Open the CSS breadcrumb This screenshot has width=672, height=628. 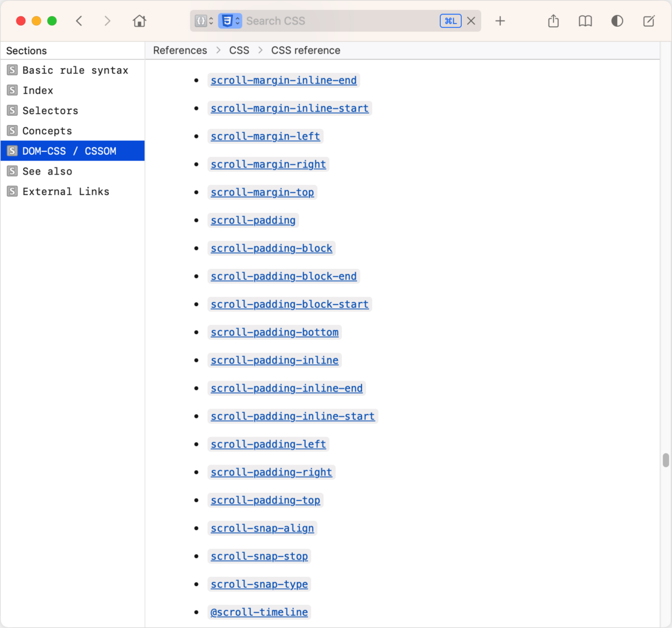tap(239, 51)
